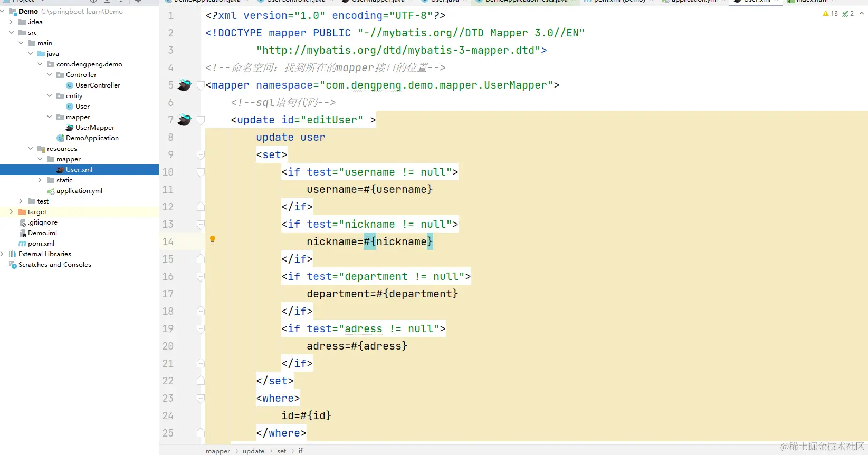Collapse the Demo project root node
This screenshot has height=455, width=868.
tap(3, 12)
